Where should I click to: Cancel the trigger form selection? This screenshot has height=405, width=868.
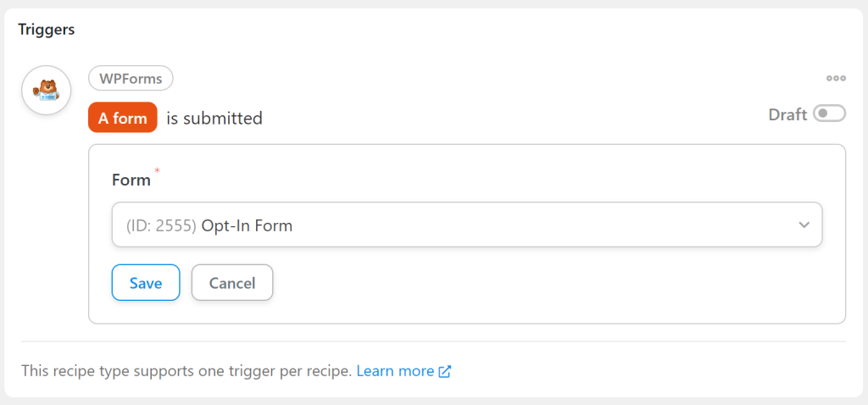tap(232, 283)
